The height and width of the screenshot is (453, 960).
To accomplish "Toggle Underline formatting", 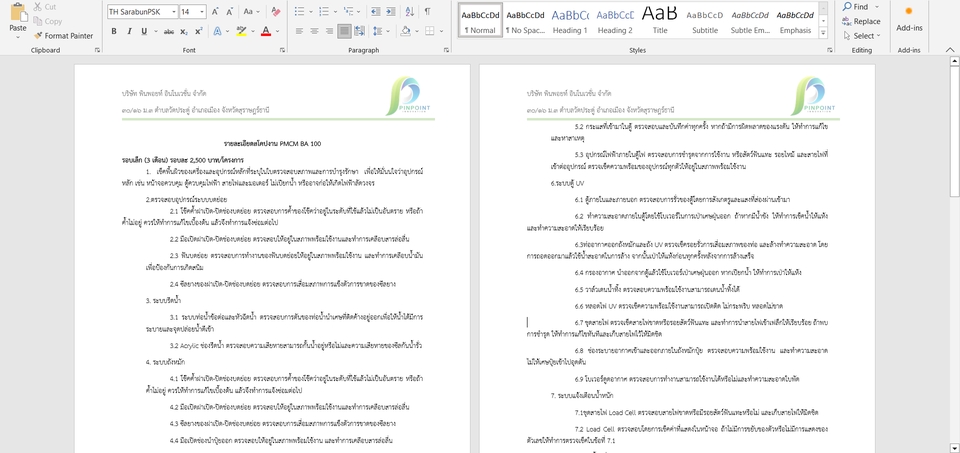I will 144,31.
